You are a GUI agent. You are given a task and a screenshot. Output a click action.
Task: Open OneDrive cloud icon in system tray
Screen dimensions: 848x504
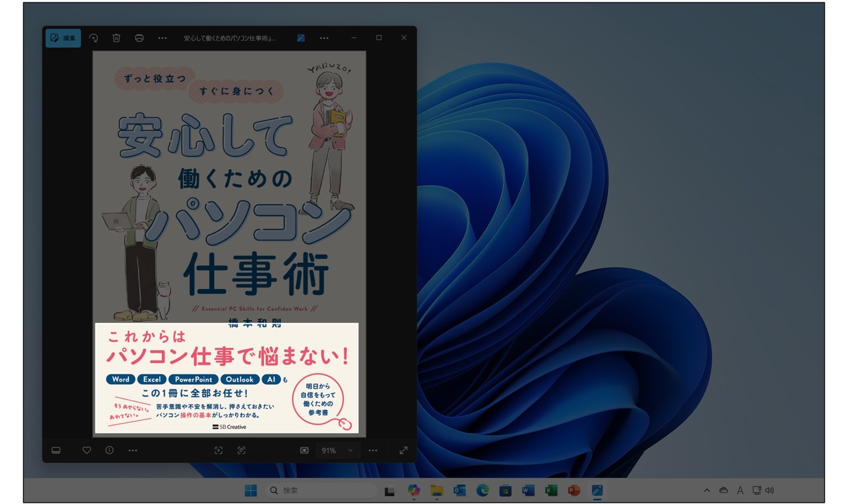[723, 490]
